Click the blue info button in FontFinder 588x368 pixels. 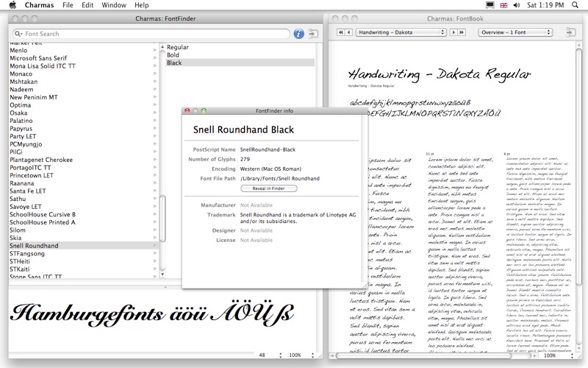[x=298, y=34]
